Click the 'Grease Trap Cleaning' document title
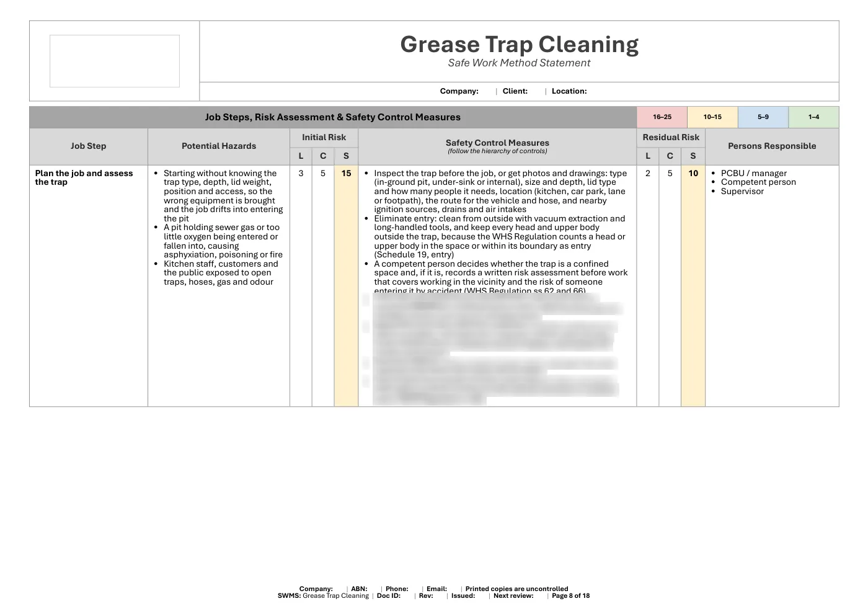The image size is (868, 614). click(519, 45)
